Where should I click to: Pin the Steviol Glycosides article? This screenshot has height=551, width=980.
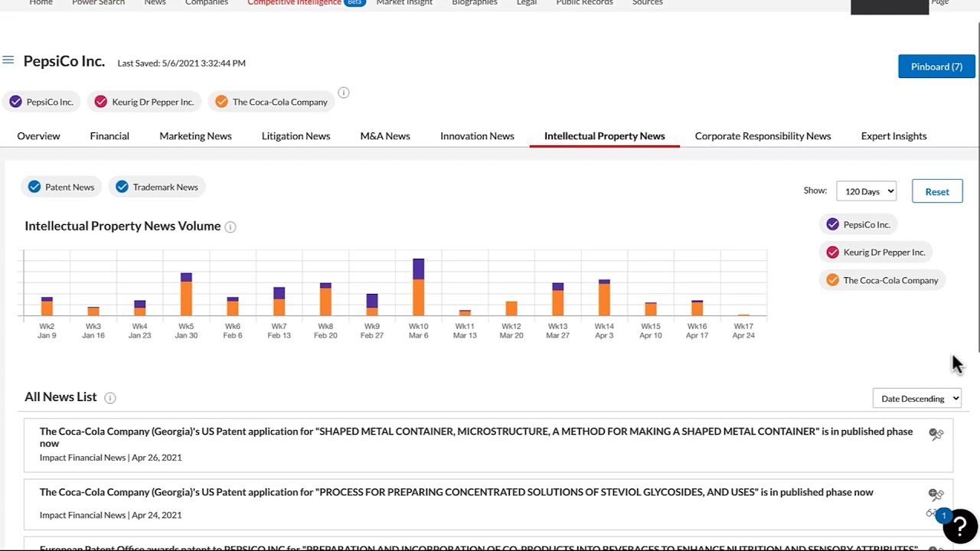click(936, 494)
